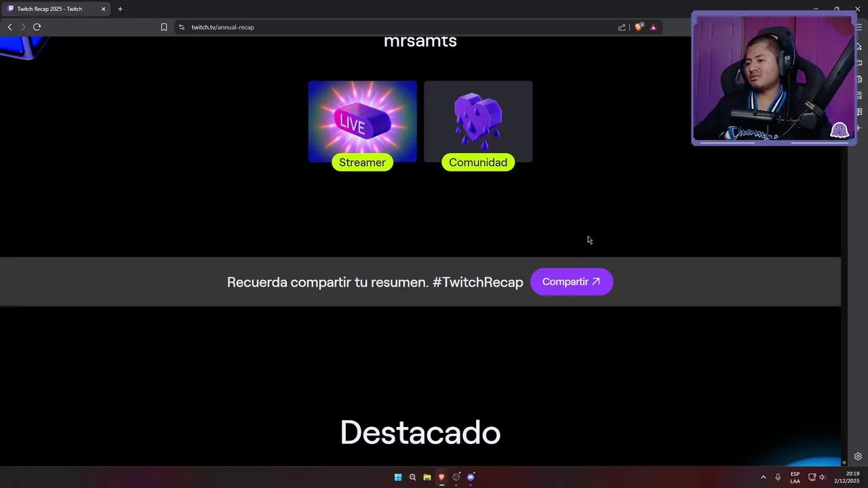Select the Streamer recap card
Screen dimensions: 868x488
click(x=362, y=122)
